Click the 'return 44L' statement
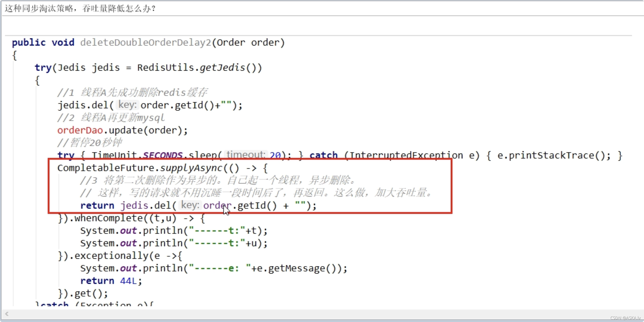The image size is (644, 322). coord(111,281)
